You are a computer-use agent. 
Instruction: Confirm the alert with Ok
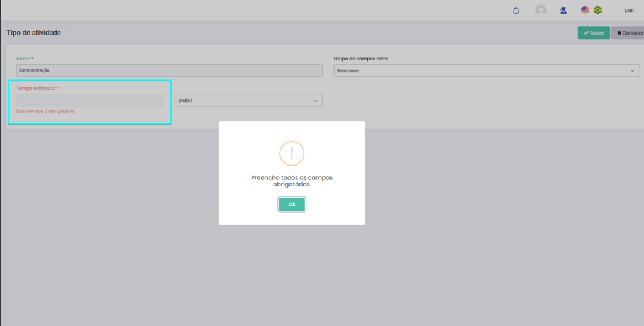[292, 205]
